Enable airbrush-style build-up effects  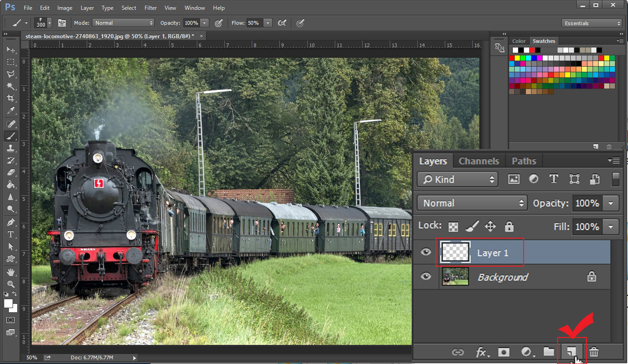[x=282, y=23]
